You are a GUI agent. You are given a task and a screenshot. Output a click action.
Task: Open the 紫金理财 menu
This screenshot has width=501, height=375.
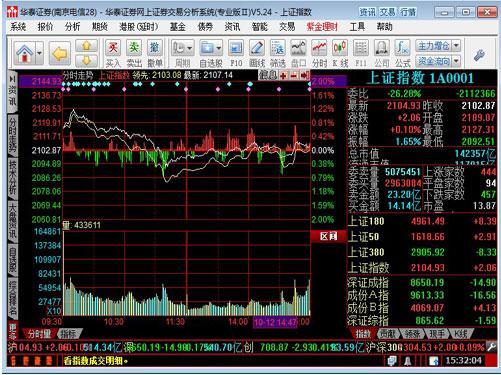click(x=322, y=27)
